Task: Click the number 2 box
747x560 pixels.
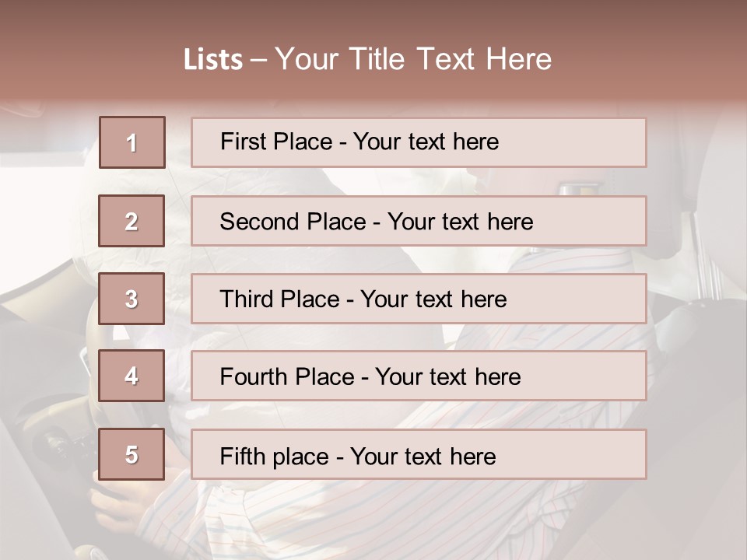Action: pyautogui.click(x=132, y=221)
